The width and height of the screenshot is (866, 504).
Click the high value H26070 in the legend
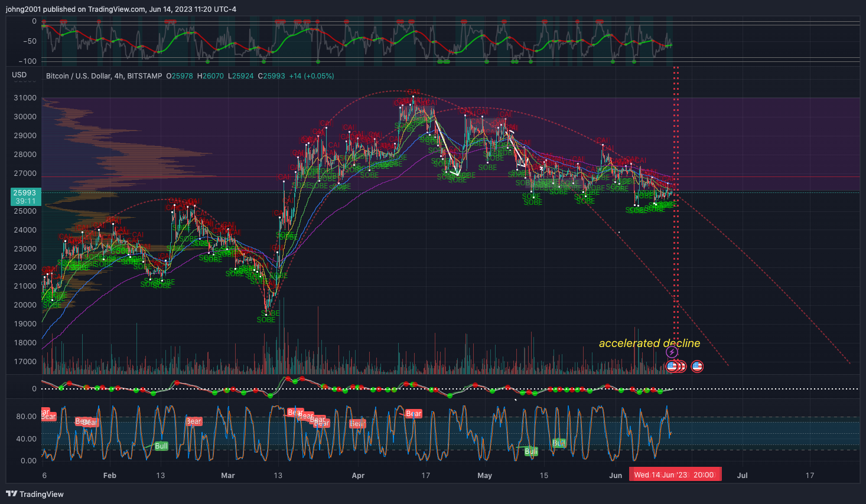click(210, 76)
